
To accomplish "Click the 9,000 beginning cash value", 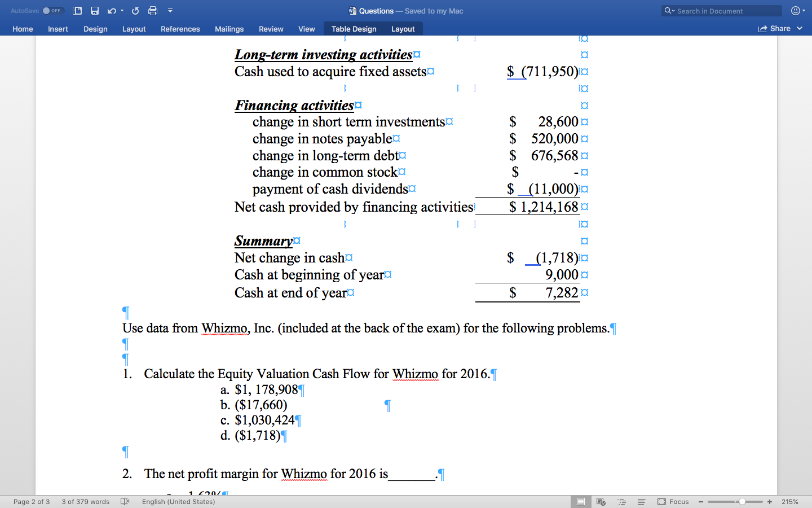I will 562,275.
